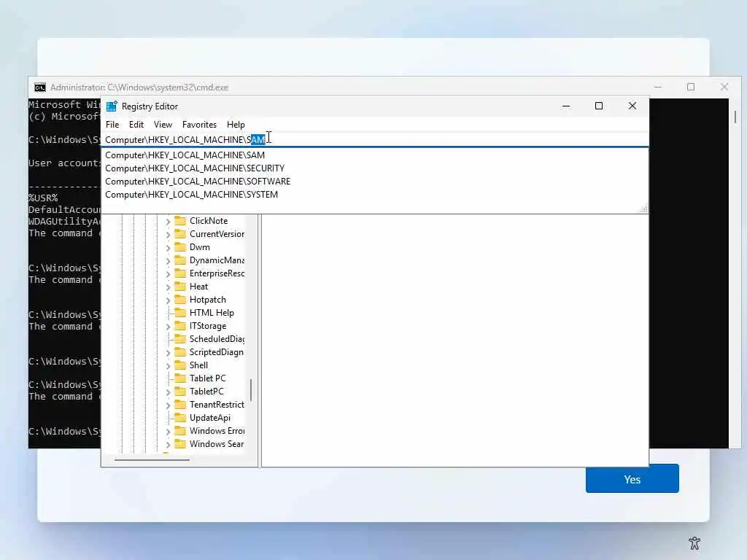
Task: Select the ScheduledDiag key label
Action: pos(217,339)
